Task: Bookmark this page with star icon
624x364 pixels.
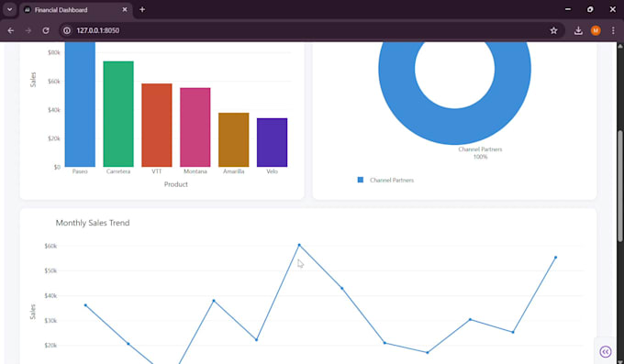Action: [x=553, y=30]
